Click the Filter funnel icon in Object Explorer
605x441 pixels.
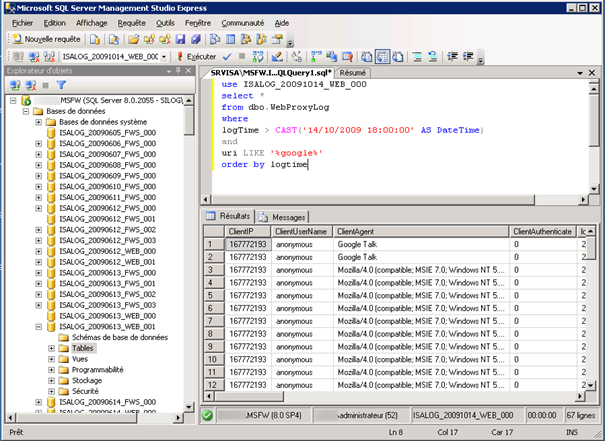[x=61, y=85]
